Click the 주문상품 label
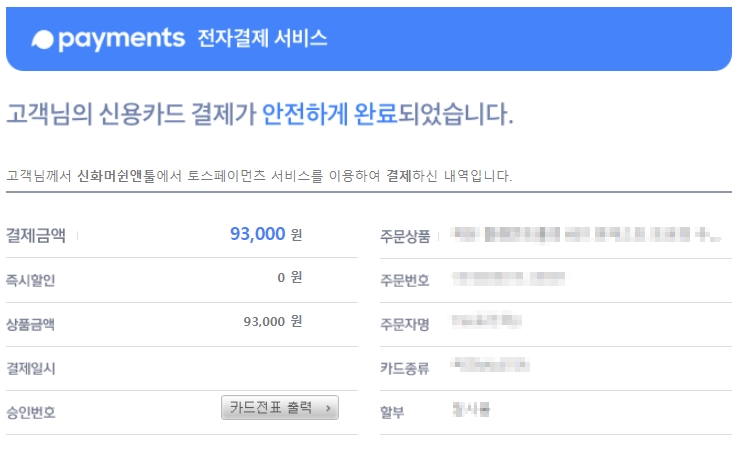Viewport: 746px width, 461px height. point(405,236)
